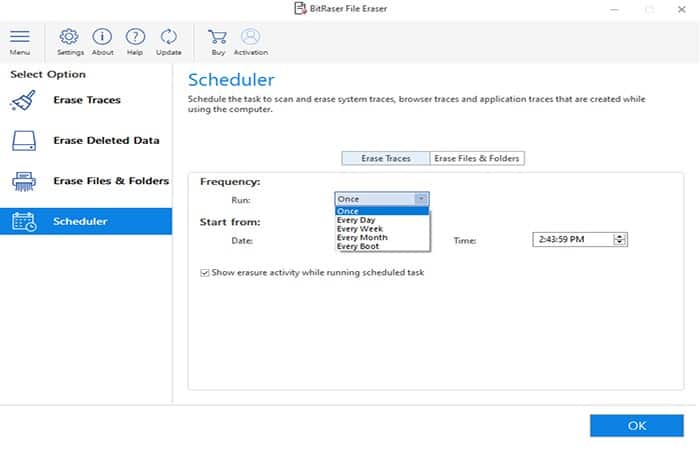Select Erase Traces in sidebar
This screenshot has width=700, height=450.
[86, 100]
